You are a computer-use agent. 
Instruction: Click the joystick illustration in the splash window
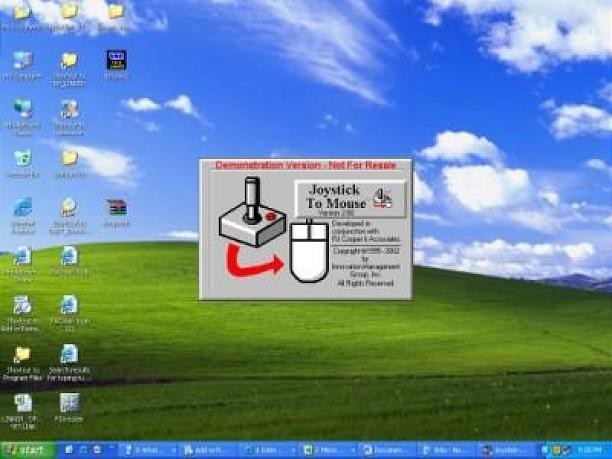click(x=253, y=212)
